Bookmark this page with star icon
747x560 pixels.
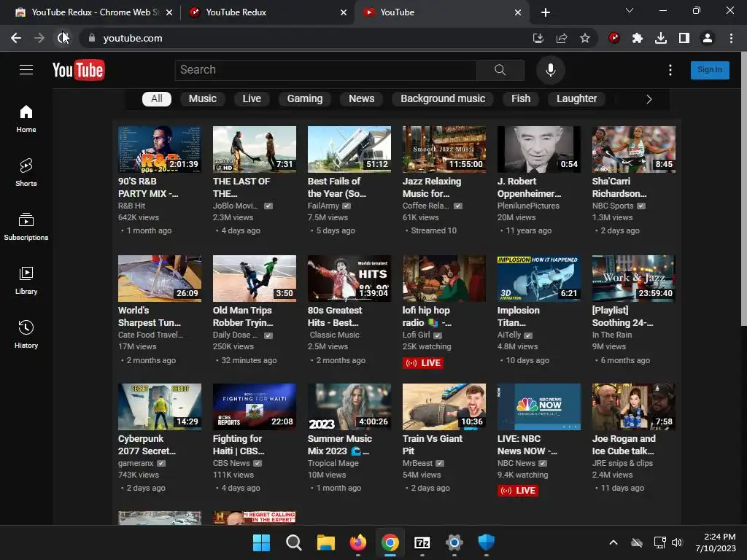[x=585, y=38]
